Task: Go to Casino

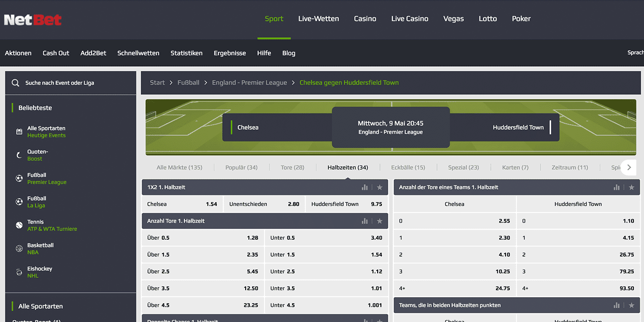Action: pos(365,19)
